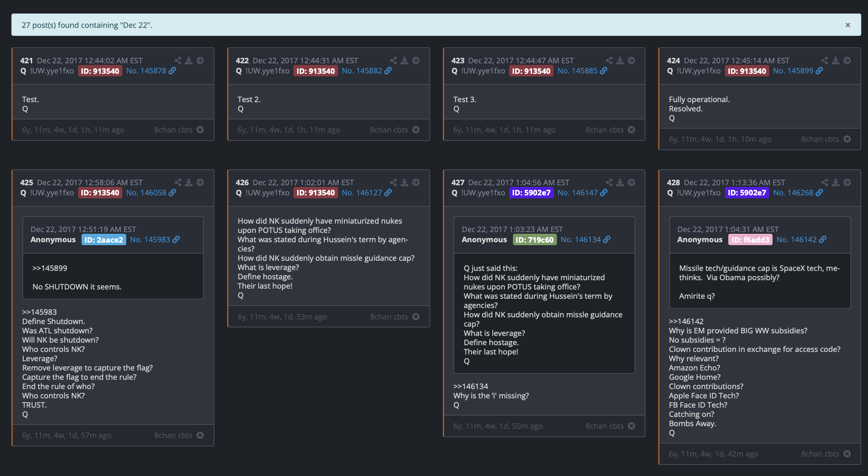Download post 426 icon
Image resolution: width=868 pixels, height=476 pixels.
(x=404, y=183)
